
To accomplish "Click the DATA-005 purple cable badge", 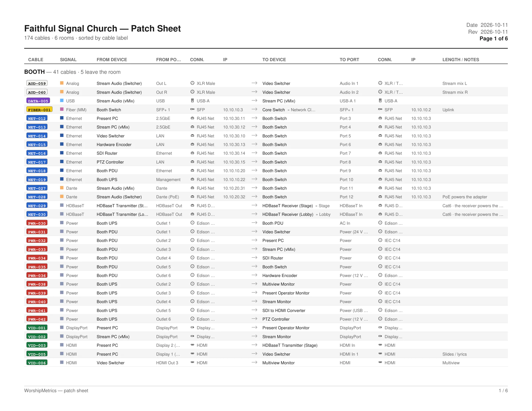I will [38, 101].
